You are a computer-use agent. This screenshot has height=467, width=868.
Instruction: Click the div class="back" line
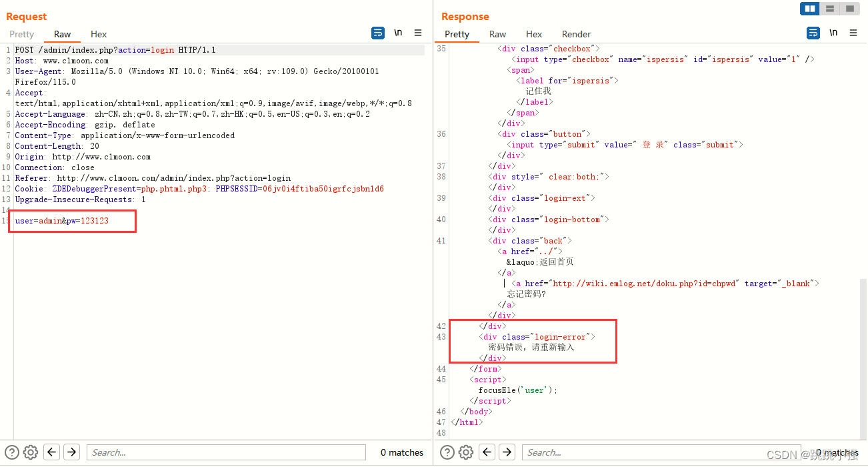point(530,241)
